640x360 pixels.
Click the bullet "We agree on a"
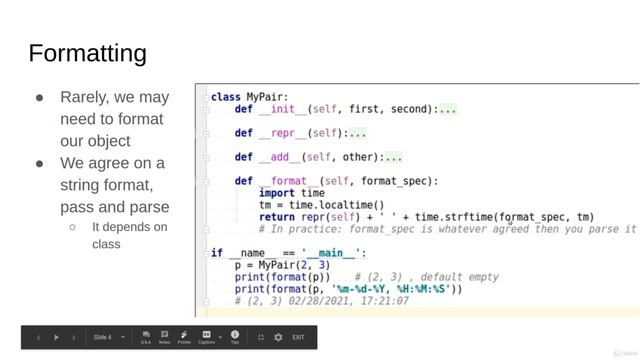click(112, 163)
